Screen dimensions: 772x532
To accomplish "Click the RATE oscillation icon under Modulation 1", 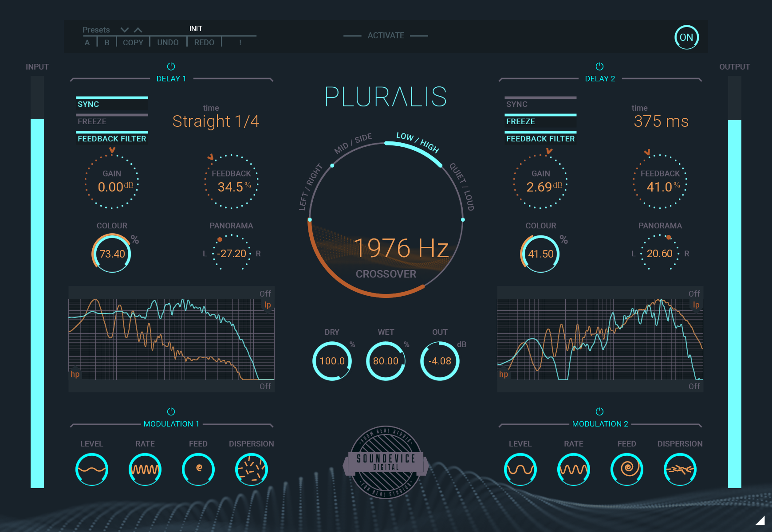I will (x=145, y=469).
